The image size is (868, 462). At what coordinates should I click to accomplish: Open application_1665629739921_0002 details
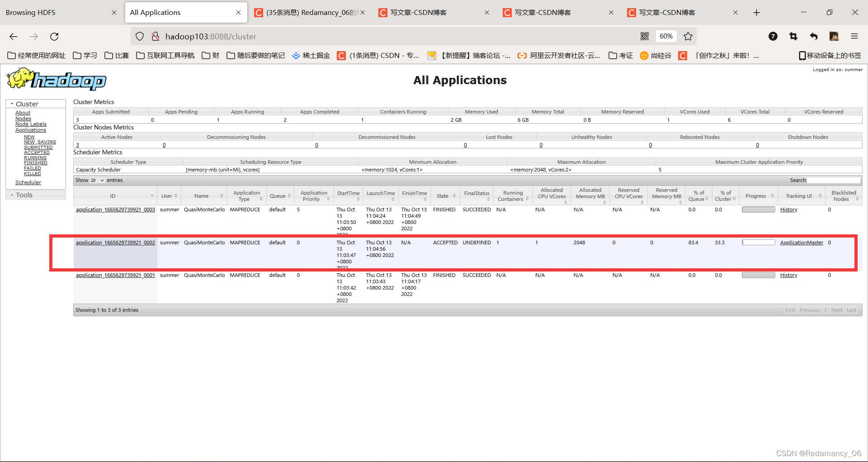click(115, 242)
